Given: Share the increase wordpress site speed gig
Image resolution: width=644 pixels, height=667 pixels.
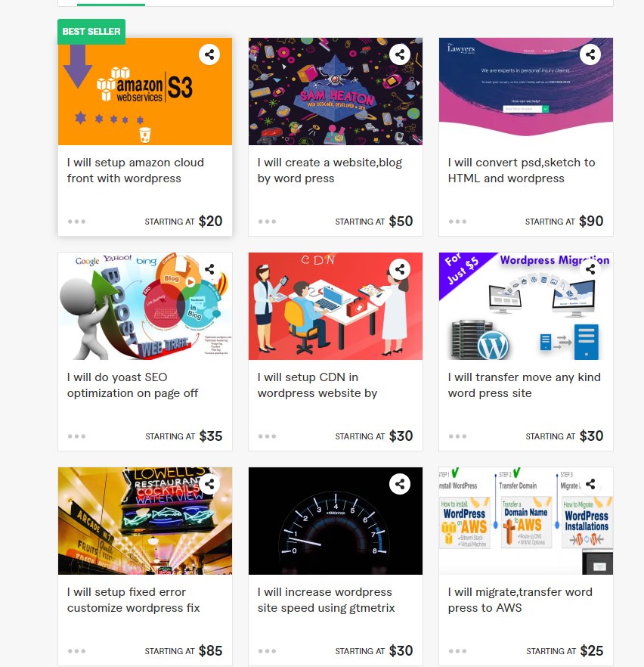Looking at the screenshot, I should point(400,484).
